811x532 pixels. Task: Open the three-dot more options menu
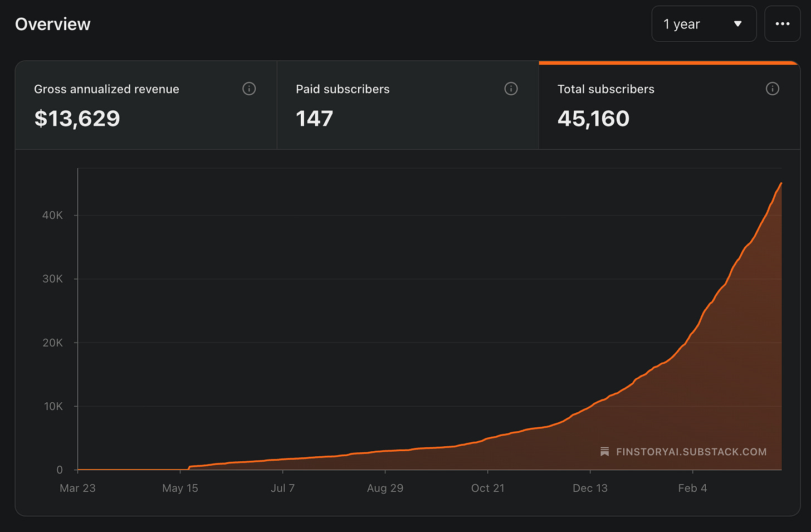(x=783, y=24)
